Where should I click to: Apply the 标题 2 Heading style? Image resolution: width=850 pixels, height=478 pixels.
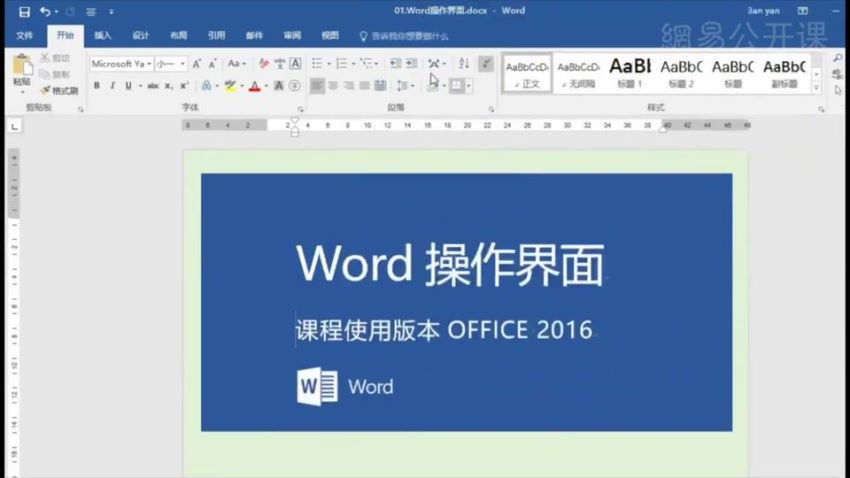tap(681, 73)
